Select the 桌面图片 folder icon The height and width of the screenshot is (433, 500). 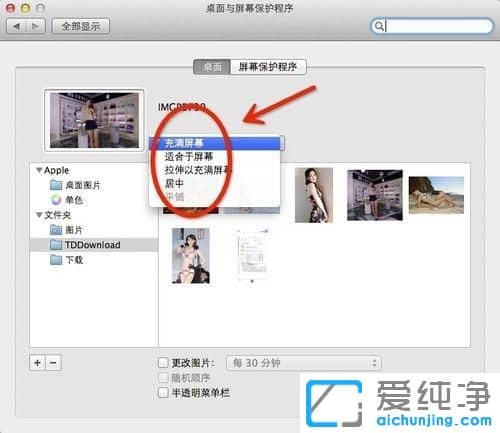[x=56, y=185]
